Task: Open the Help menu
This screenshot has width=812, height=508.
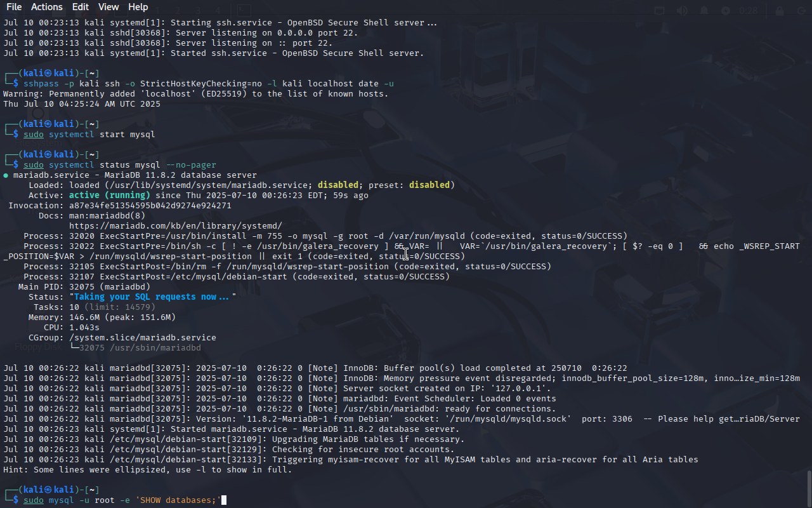Action: pos(138,7)
